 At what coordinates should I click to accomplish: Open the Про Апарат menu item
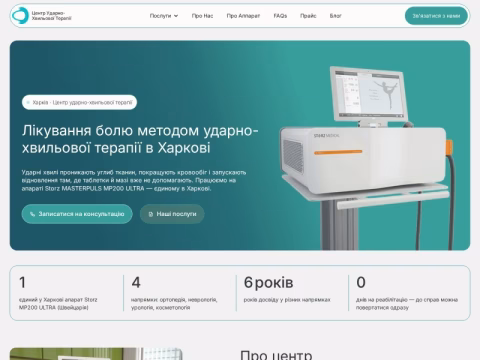243,16
